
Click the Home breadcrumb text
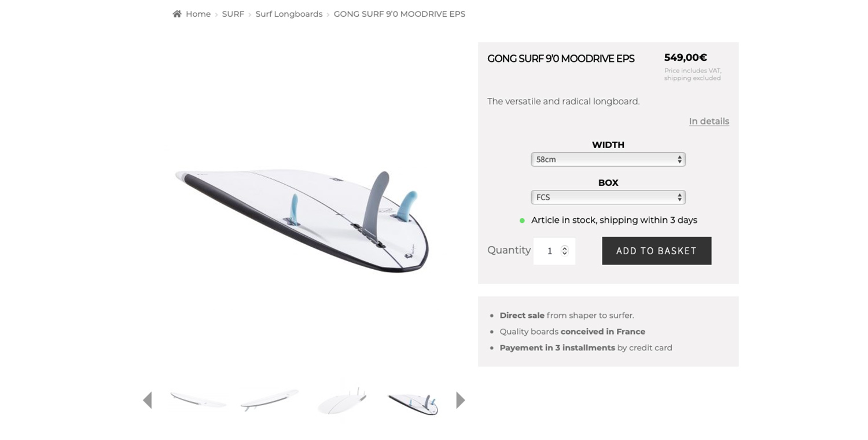(198, 14)
